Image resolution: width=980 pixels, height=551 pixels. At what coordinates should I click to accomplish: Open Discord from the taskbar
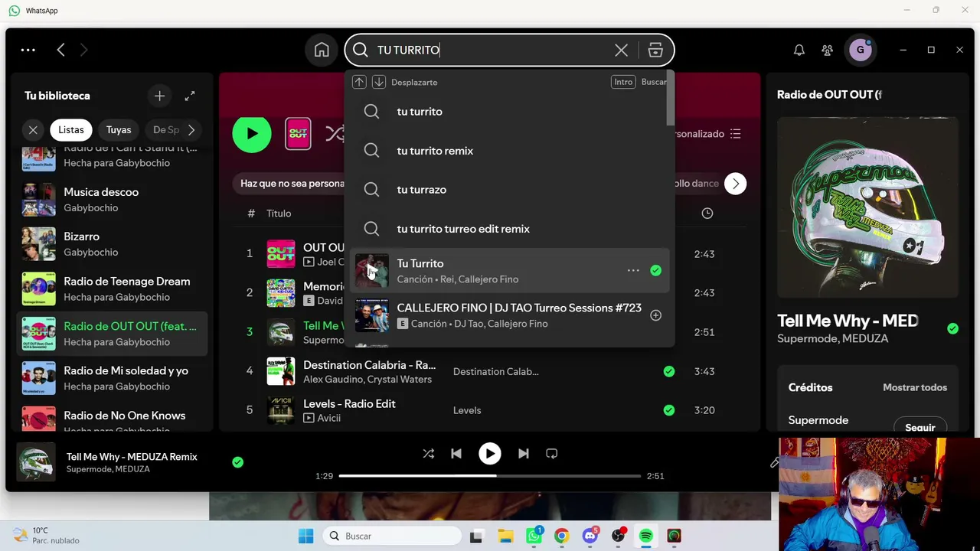pyautogui.click(x=590, y=536)
